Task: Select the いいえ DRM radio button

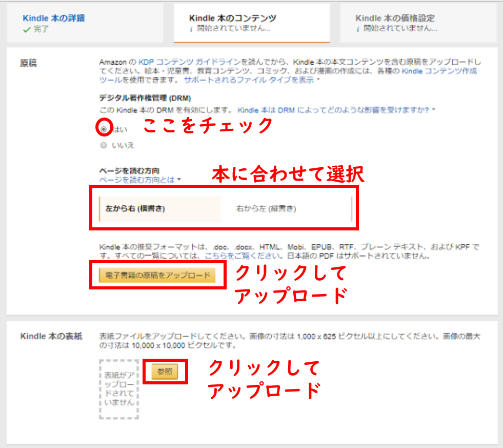Action: 104,145
